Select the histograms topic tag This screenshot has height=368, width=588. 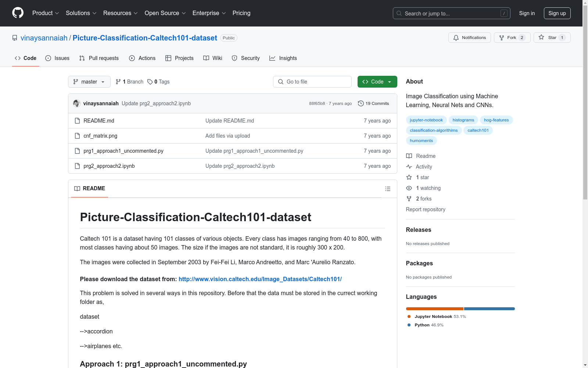pos(463,120)
